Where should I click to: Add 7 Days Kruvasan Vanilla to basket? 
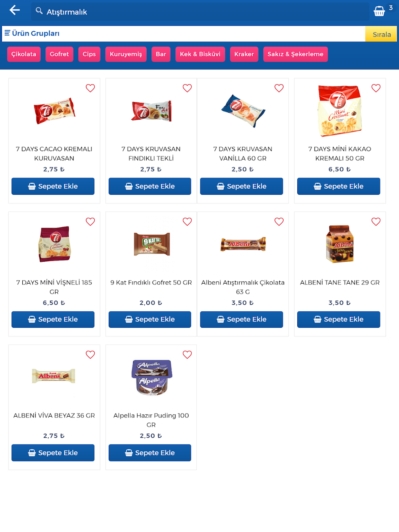click(x=241, y=186)
